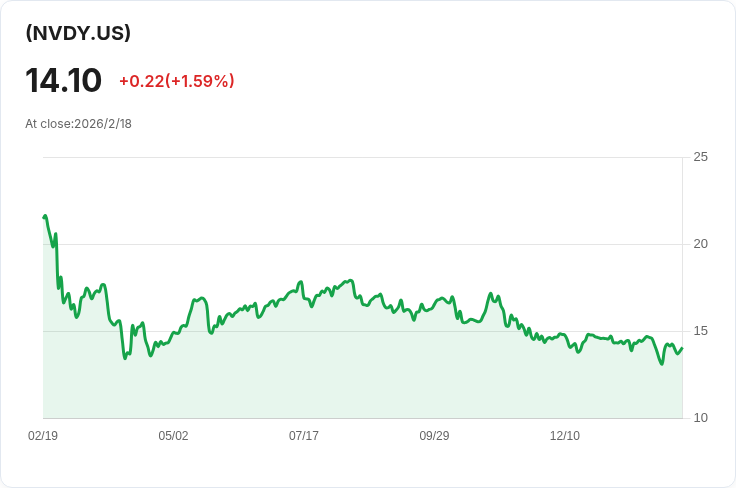
Task: Click the NVDY.US ticker symbol title
Action: 78,33
